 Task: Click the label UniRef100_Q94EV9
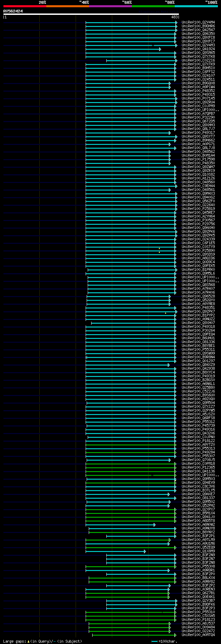(x=198, y=483)
